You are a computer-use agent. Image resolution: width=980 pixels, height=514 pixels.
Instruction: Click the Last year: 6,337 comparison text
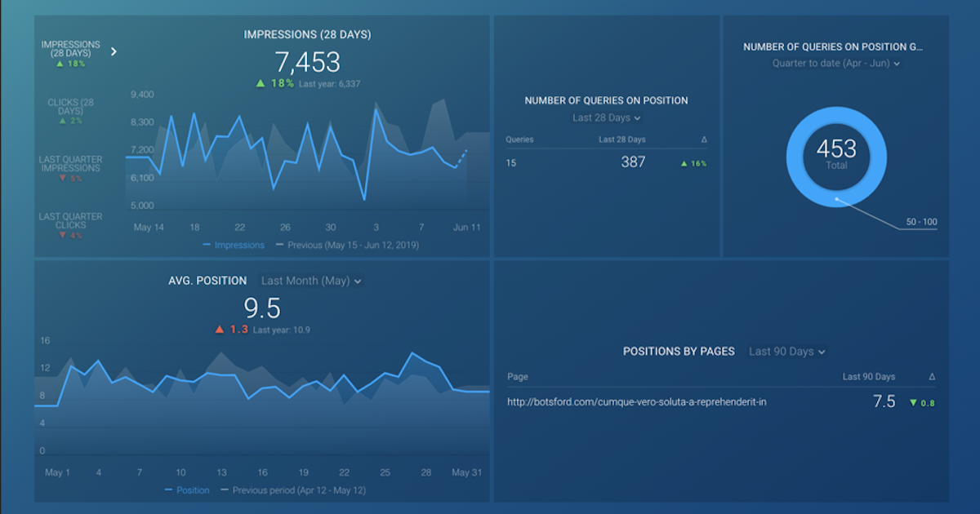[329, 84]
